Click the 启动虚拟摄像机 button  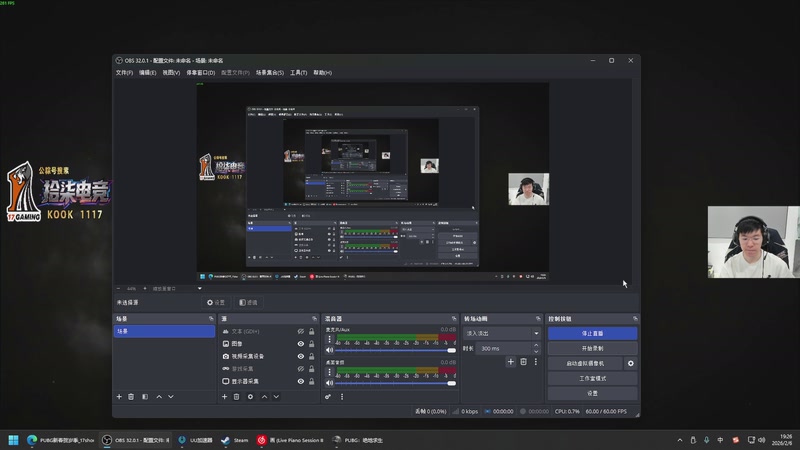coord(585,363)
